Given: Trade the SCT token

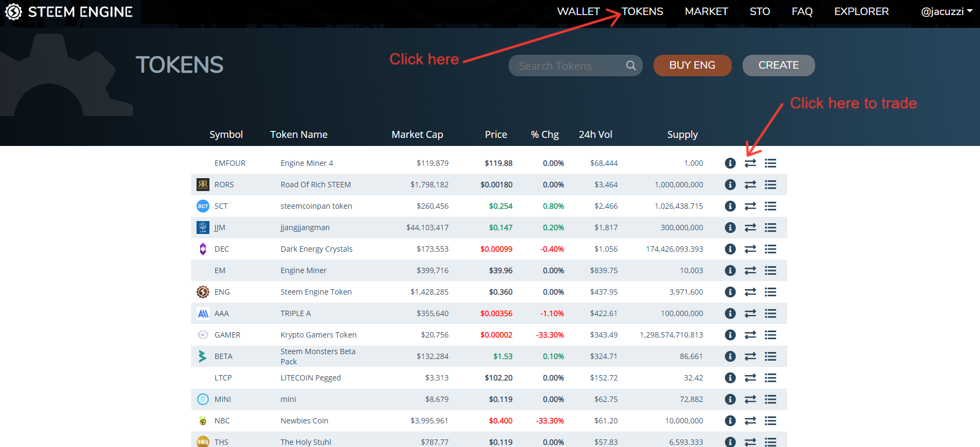Looking at the screenshot, I should 750,206.
